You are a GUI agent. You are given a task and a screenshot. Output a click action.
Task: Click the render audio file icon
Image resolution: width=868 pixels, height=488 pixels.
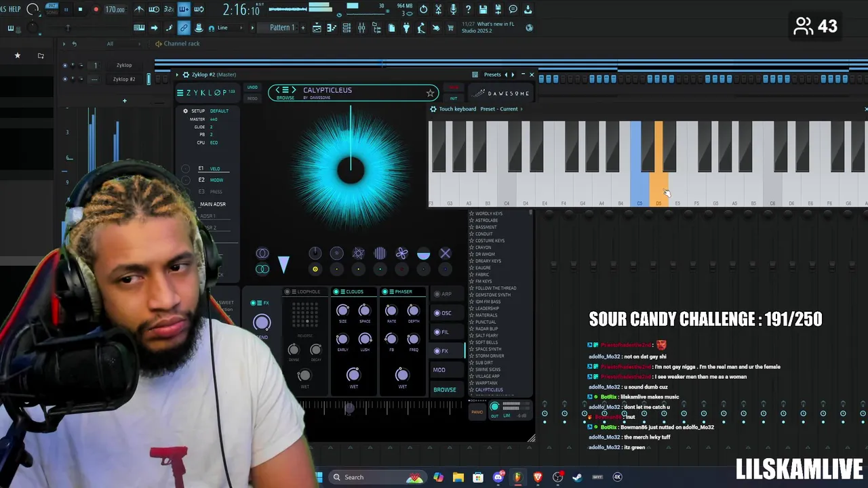pos(498,9)
